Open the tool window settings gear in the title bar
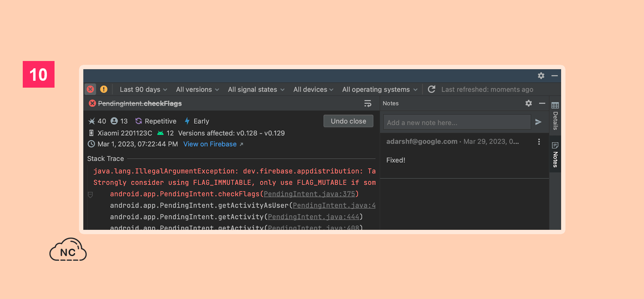The width and height of the screenshot is (644, 299). (541, 76)
